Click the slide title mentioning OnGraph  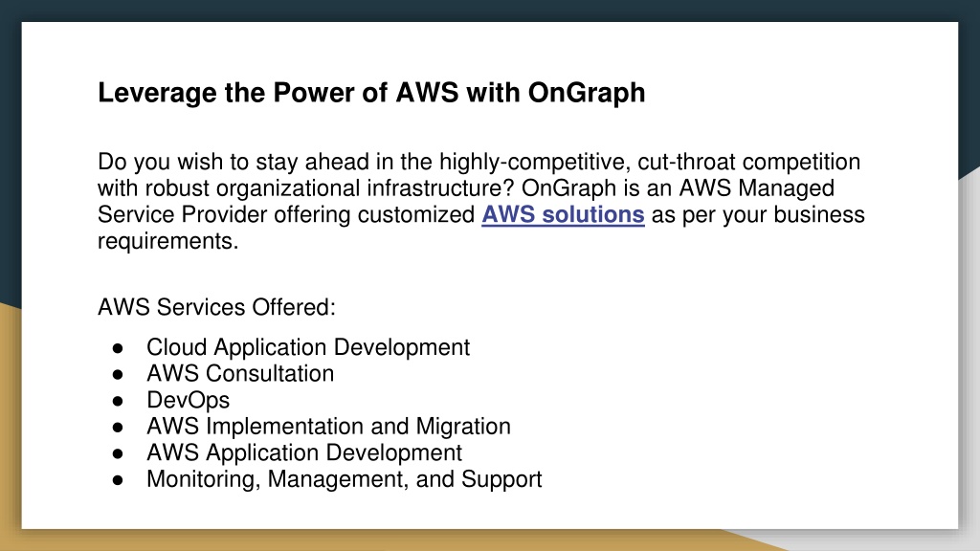371,93
